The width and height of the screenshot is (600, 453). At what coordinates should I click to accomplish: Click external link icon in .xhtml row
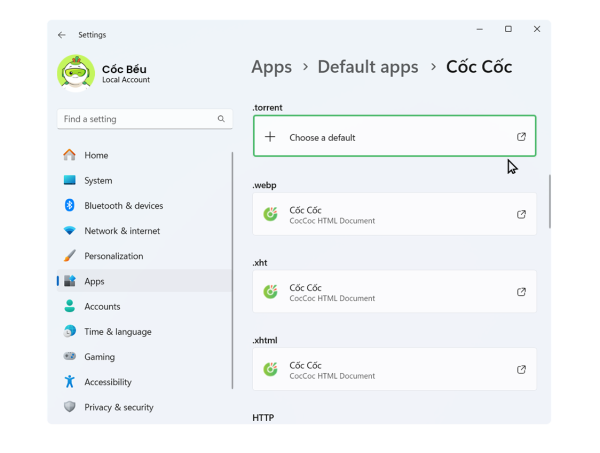[521, 370]
